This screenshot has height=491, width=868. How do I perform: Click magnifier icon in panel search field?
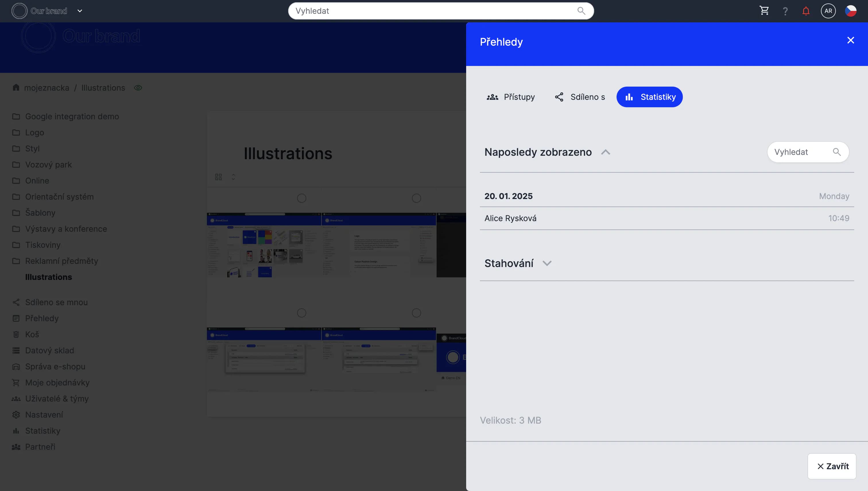pos(837,152)
